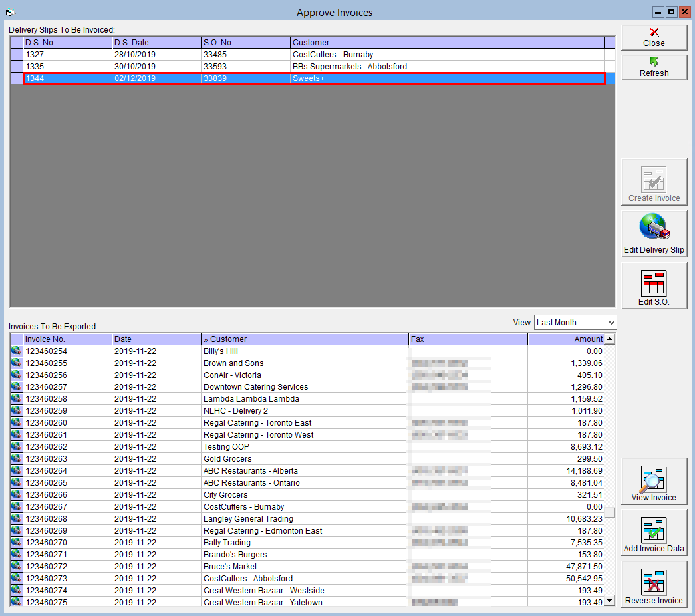Click customer NLHC - Delivery 2
This screenshot has width=695, height=616.
click(235, 410)
